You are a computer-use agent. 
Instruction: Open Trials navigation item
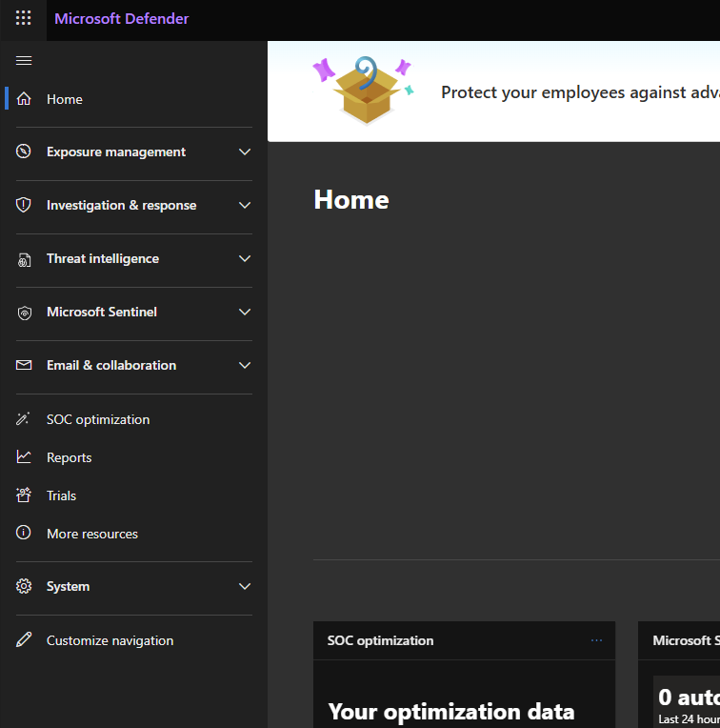pos(61,495)
